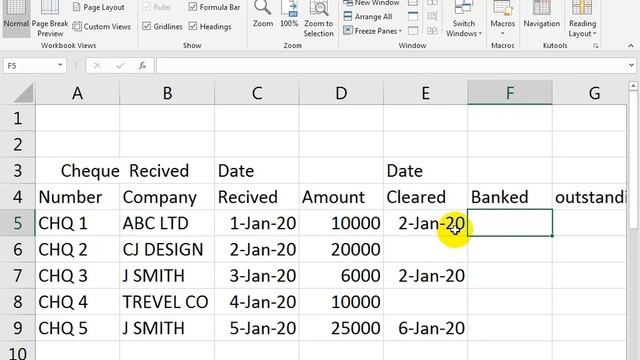The width and height of the screenshot is (640, 360).
Task: Select row 9 header
Action: point(17,328)
